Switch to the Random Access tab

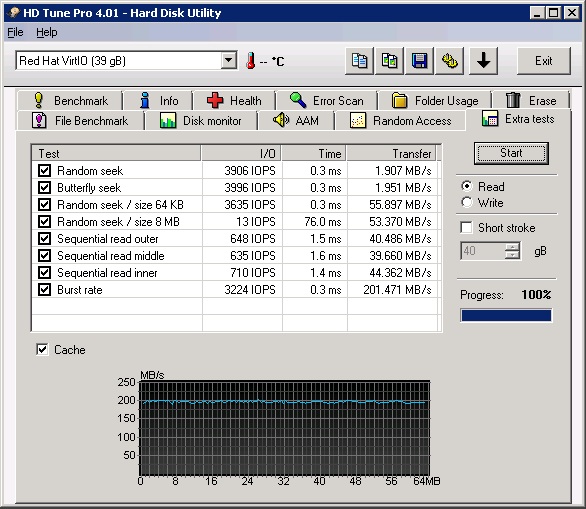coord(400,121)
